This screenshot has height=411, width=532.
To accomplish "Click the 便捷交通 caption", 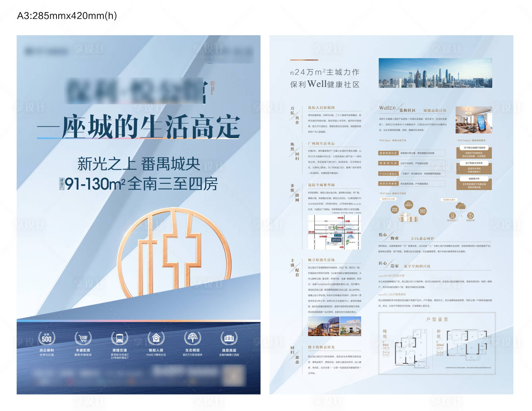I will click(x=119, y=350).
